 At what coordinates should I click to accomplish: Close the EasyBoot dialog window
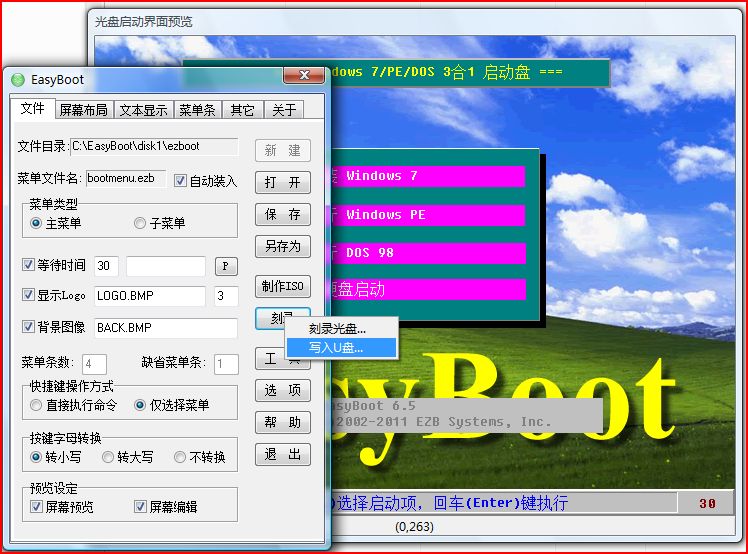click(303, 77)
